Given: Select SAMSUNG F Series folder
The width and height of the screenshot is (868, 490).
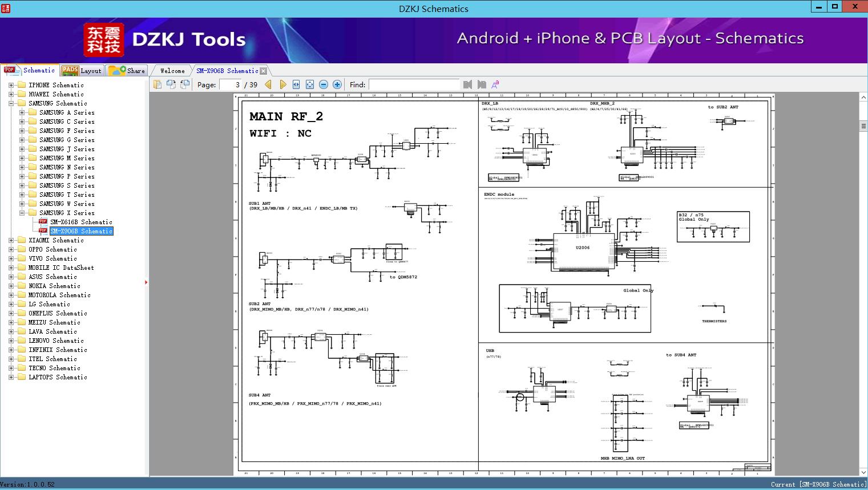Looking at the screenshot, I should [x=67, y=131].
